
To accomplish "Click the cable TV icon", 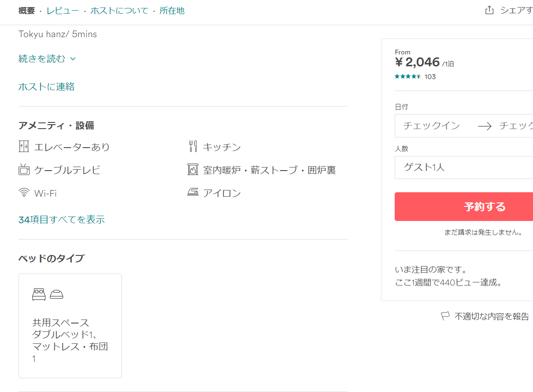I will point(24,170).
